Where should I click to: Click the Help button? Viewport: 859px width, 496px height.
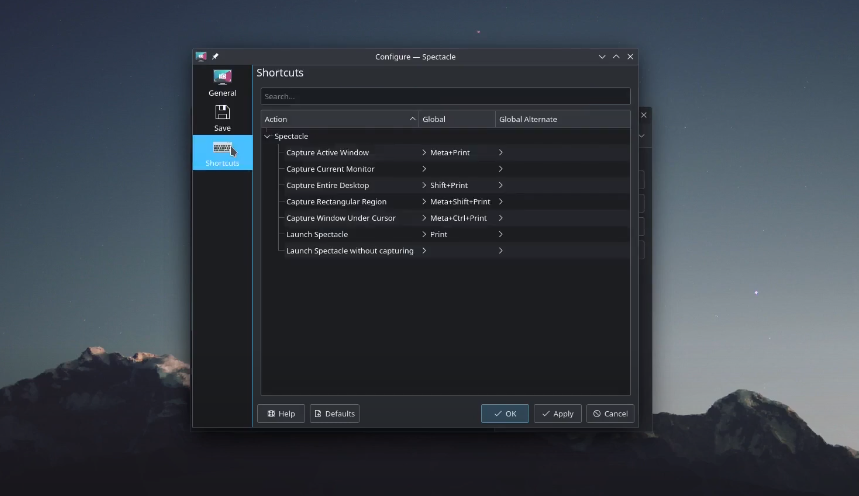coord(281,413)
